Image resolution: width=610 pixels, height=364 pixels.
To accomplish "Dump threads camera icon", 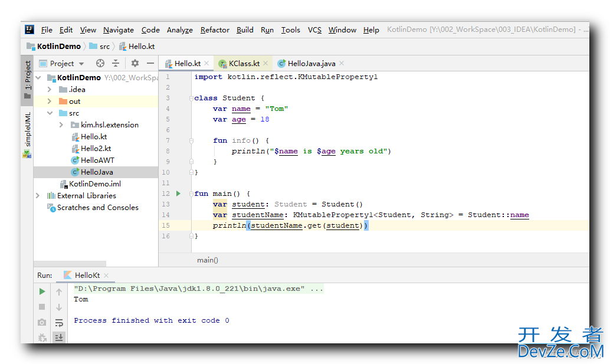I will pos(42,322).
